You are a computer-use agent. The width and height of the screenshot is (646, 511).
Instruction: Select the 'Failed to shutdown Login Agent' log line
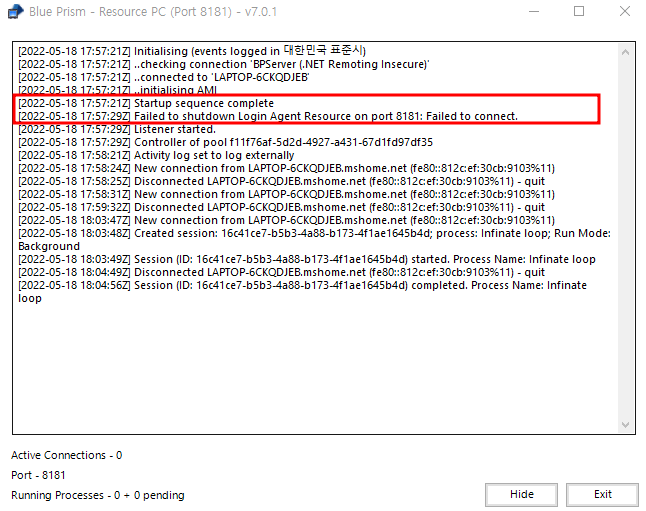[268, 116]
